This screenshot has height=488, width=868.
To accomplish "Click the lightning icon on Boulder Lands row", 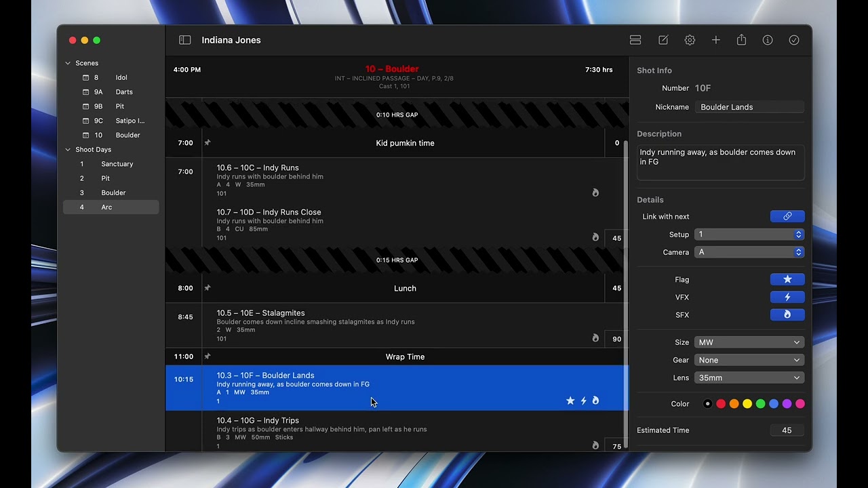I will point(583,401).
